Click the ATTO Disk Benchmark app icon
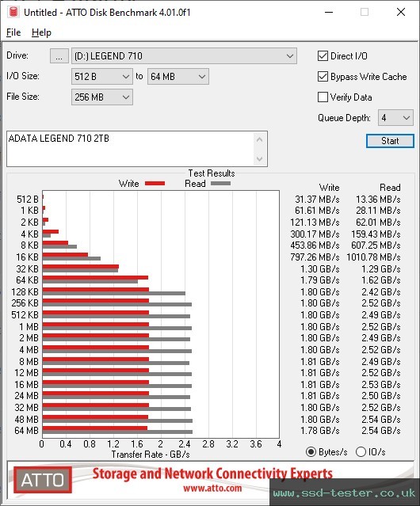Viewport: 420px width, 506px height. coord(13,12)
